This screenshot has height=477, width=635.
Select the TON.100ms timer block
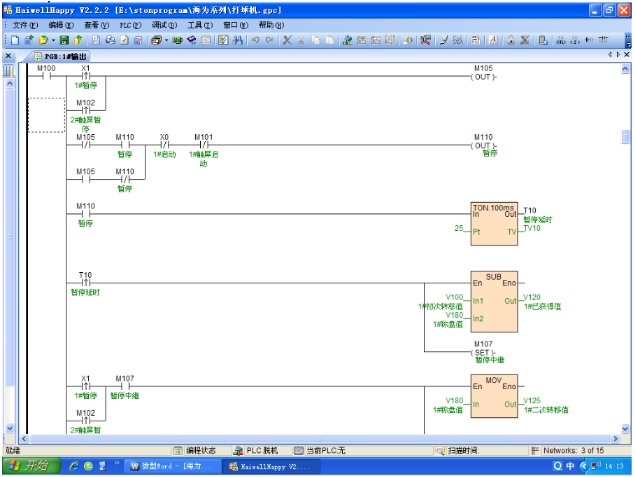pyautogui.click(x=494, y=221)
